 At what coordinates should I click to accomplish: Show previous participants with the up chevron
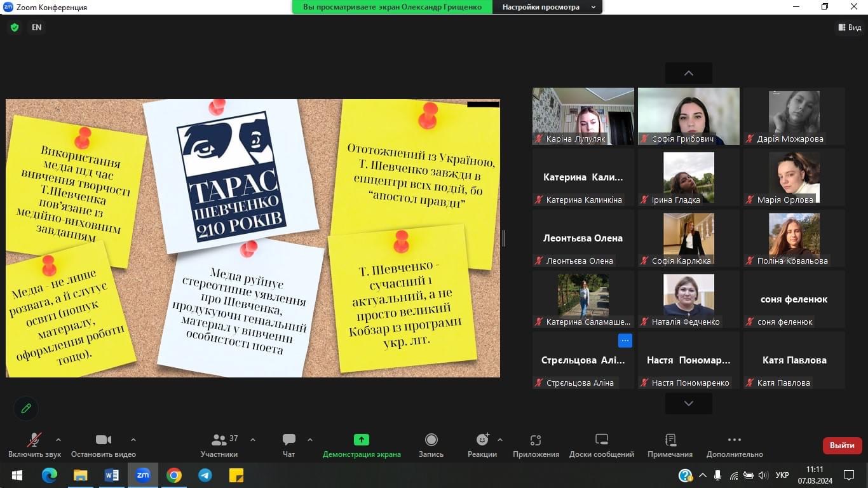[x=689, y=73]
